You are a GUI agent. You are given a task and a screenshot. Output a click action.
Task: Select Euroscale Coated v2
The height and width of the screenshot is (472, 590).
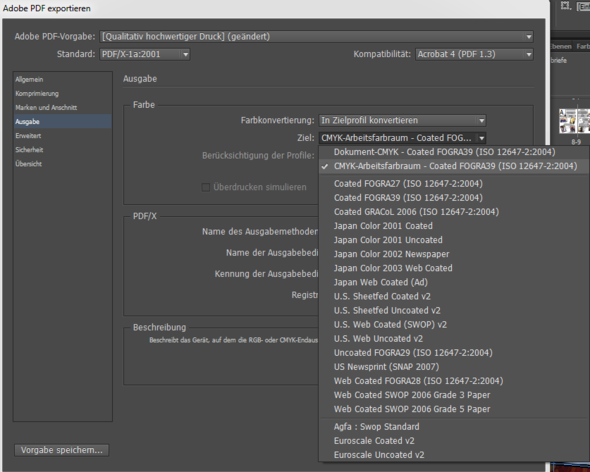pos(454,441)
